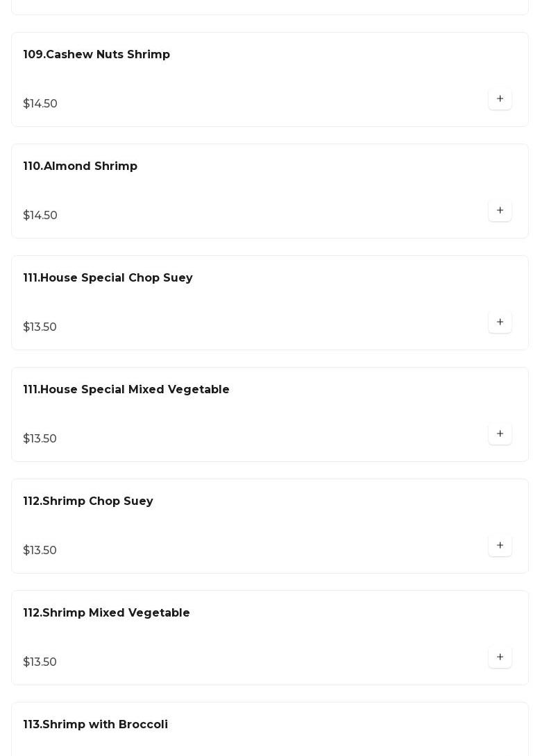Open 109.Cashew Nuts Shrimp item details
This screenshot has width=540, height=756.
click(x=96, y=55)
